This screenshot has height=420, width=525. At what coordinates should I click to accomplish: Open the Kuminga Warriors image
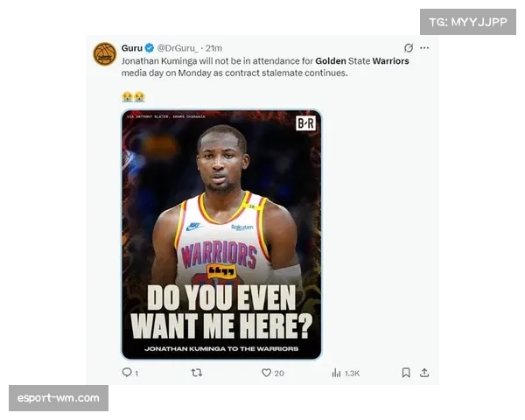coord(220,234)
